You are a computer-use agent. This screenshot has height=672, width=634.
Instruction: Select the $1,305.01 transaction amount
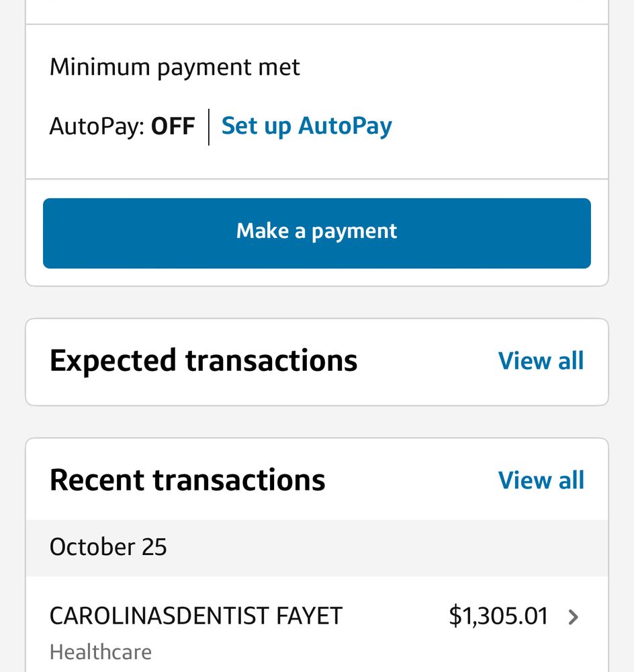tap(498, 615)
